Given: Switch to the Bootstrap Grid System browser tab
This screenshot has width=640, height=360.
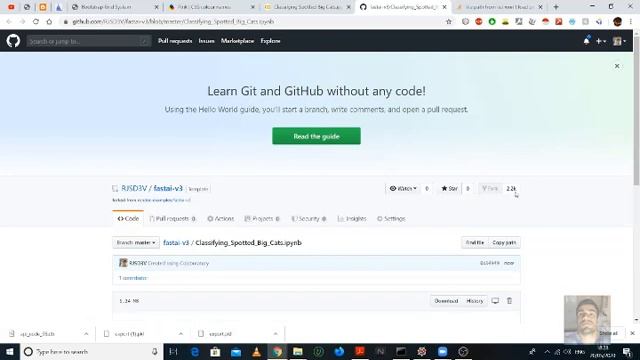Looking at the screenshot, I should coord(114,7).
